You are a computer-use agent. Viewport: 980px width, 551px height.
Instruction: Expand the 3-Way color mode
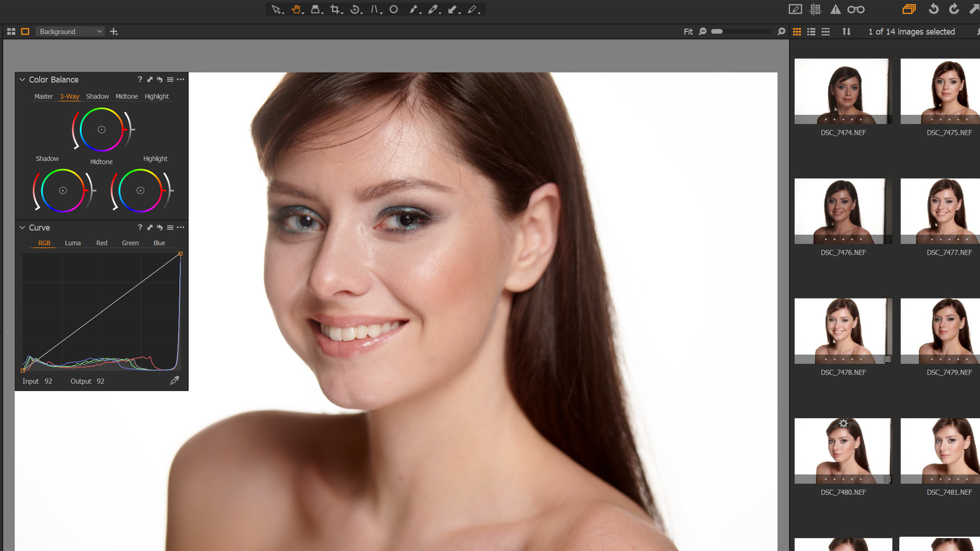click(69, 96)
